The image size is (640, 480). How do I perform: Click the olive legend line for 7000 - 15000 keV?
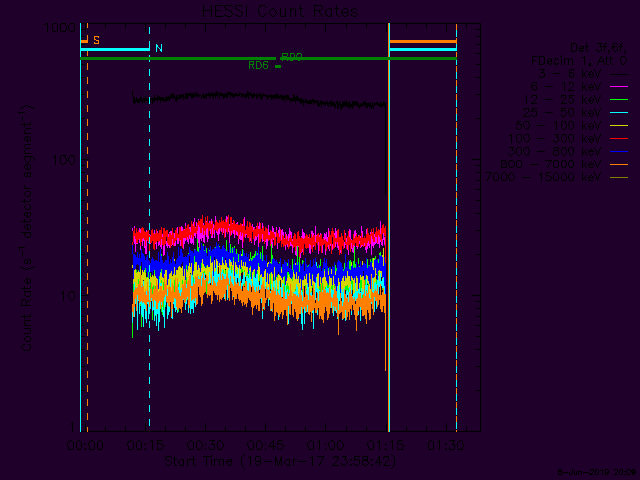coord(619,178)
